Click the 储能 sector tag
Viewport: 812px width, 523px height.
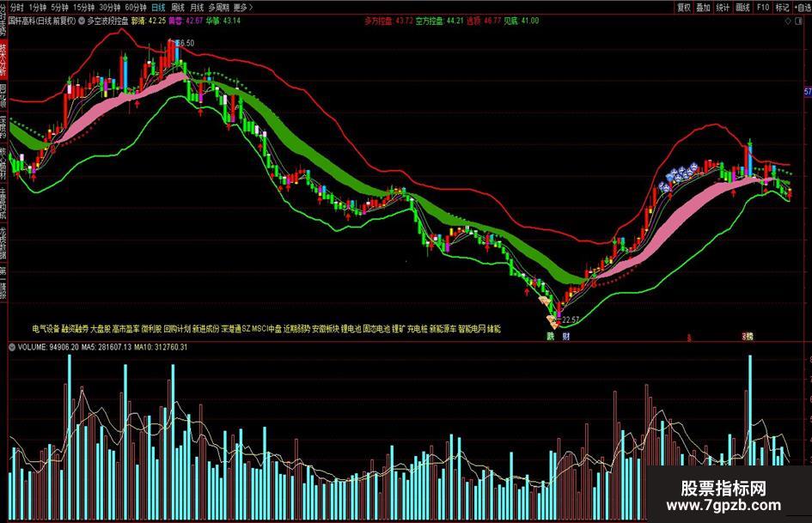tap(494, 329)
